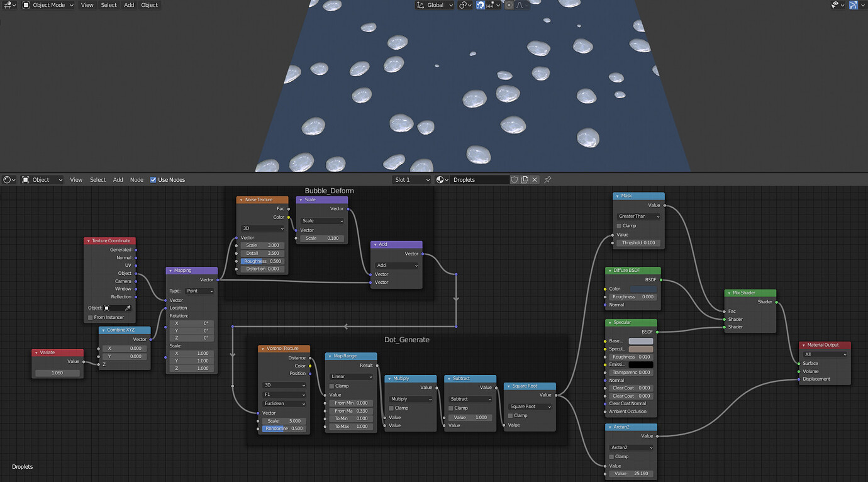This screenshot has height=482, width=868.
Task: Open the Node menu in the shader editor
Action: [136, 179]
